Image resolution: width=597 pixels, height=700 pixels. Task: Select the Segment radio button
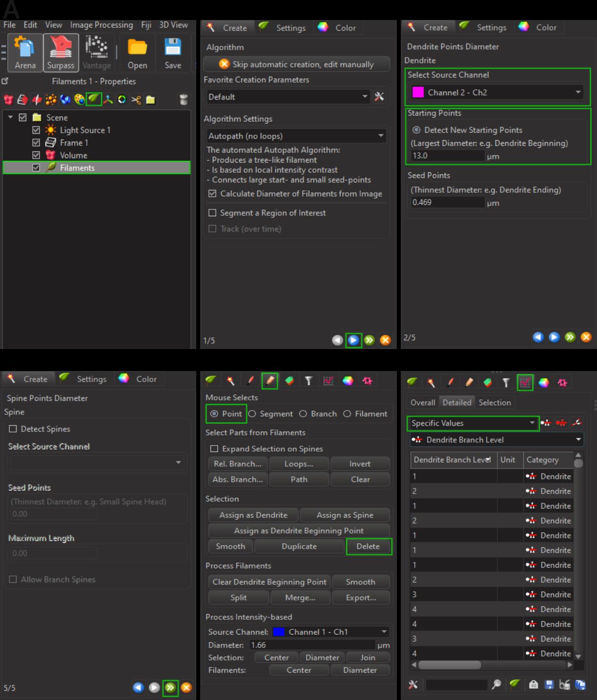(x=252, y=413)
